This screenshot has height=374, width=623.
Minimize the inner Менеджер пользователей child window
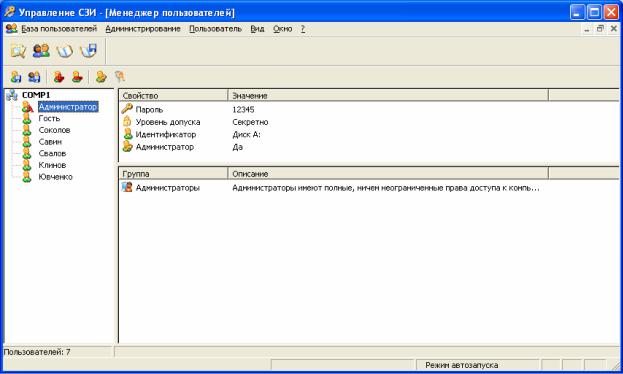(587, 29)
